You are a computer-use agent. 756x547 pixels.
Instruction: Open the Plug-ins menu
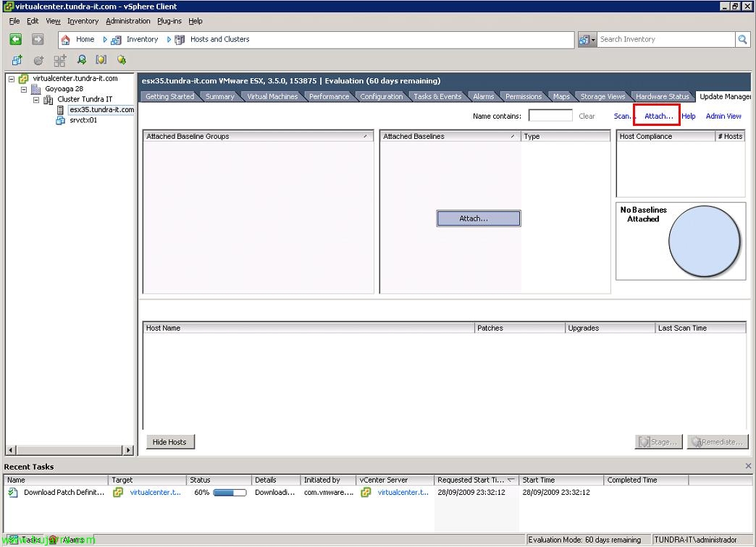coord(169,21)
